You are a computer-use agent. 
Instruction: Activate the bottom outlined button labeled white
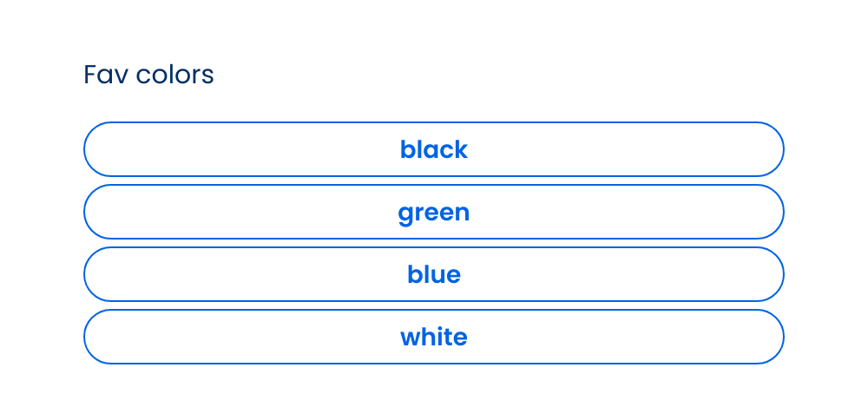[x=433, y=337]
